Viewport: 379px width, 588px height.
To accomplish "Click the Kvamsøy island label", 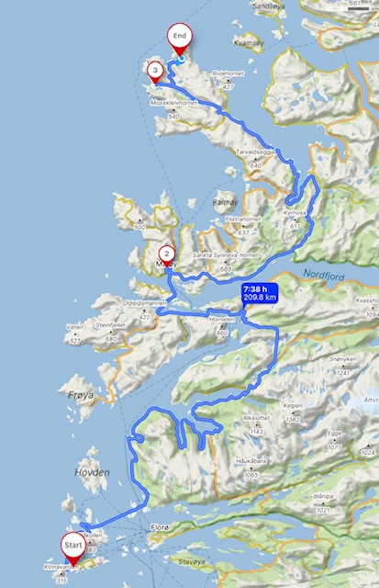I will click(x=249, y=43).
